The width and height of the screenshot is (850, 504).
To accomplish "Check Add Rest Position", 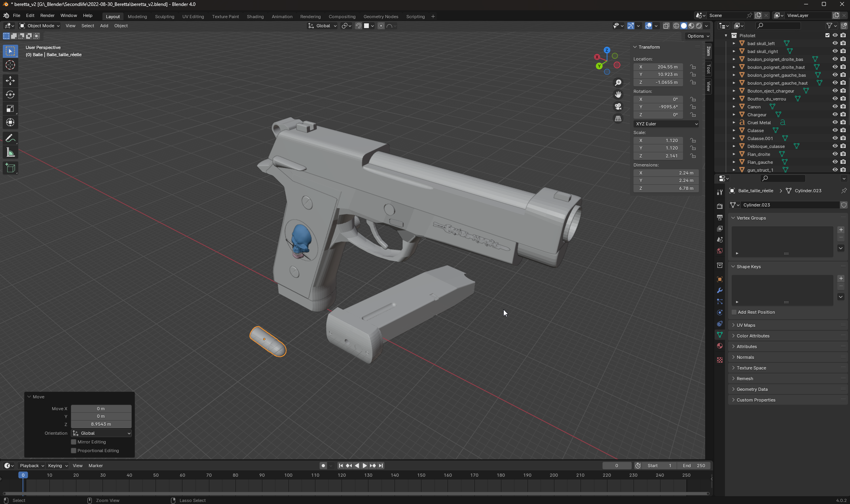I will (734, 312).
